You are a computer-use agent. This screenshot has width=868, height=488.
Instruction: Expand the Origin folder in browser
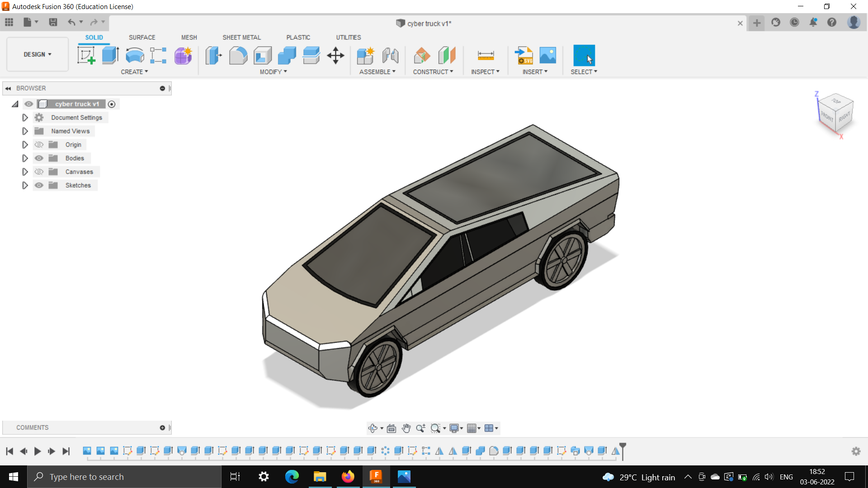[x=25, y=144]
